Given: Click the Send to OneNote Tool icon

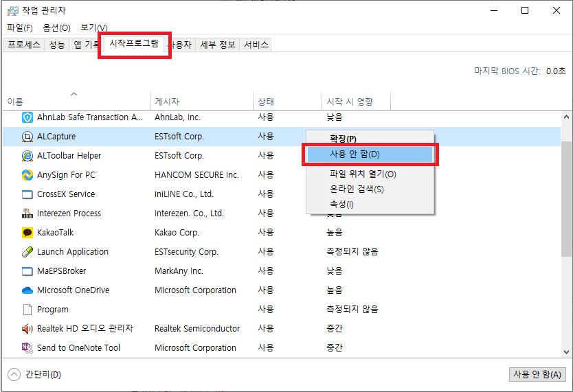Looking at the screenshot, I should coord(27,348).
